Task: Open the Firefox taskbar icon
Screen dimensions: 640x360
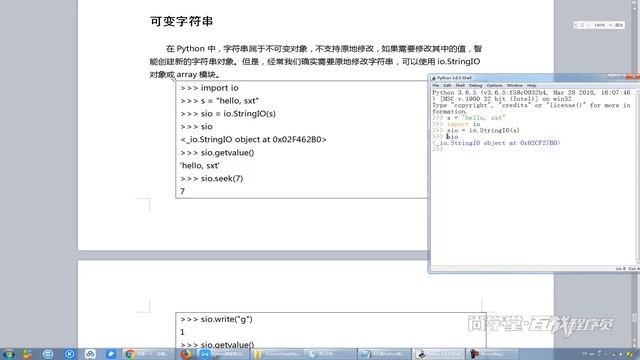Action: pyautogui.click(x=186, y=354)
